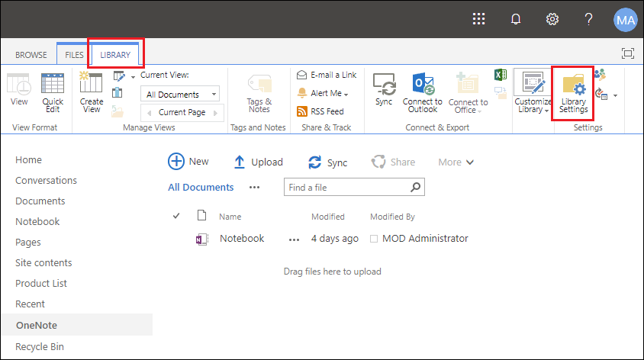Open the notifications bell

(516, 19)
